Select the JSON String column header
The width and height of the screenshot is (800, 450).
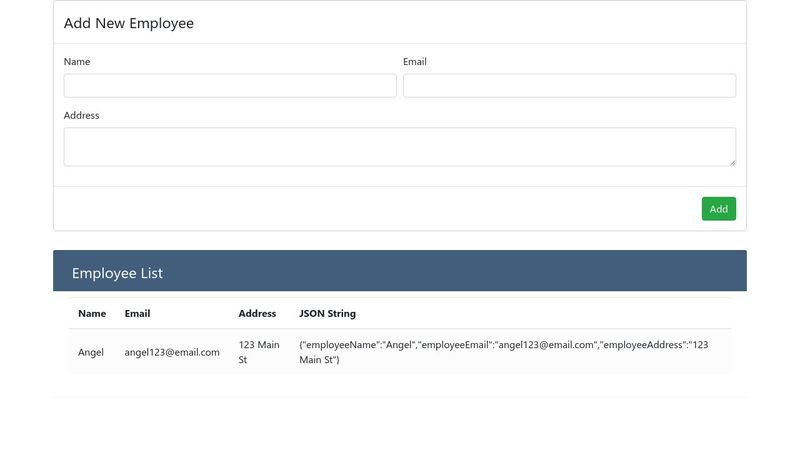(x=327, y=314)
